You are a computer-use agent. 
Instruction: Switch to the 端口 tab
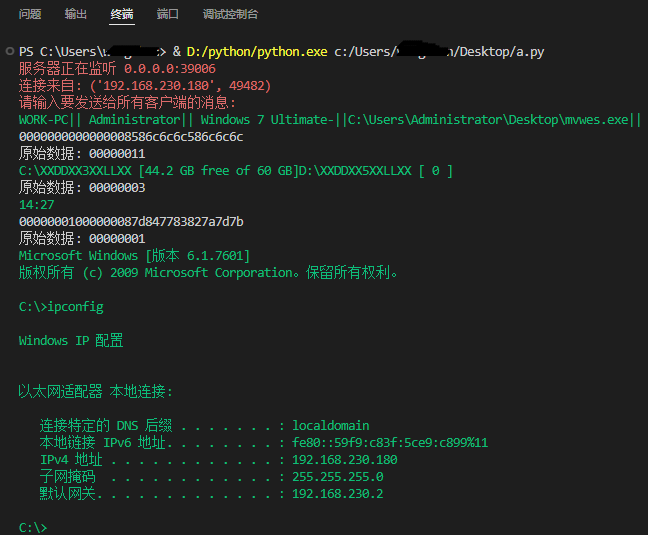(168, 15)
